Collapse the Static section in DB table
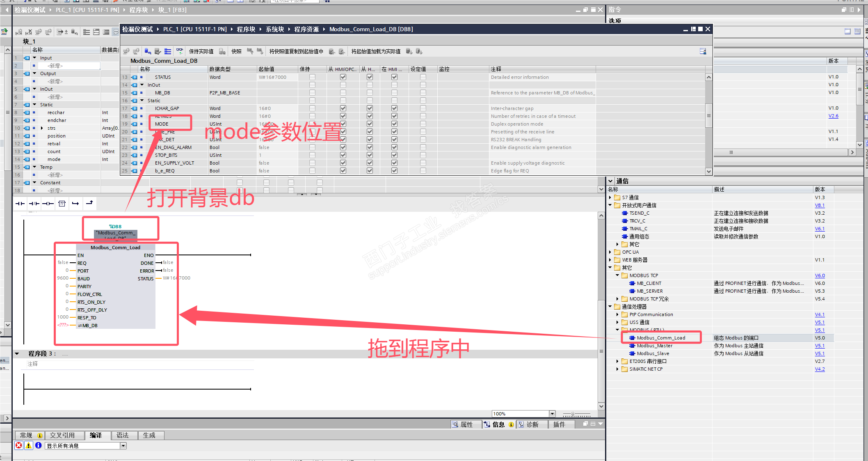 tap(142, 101)
